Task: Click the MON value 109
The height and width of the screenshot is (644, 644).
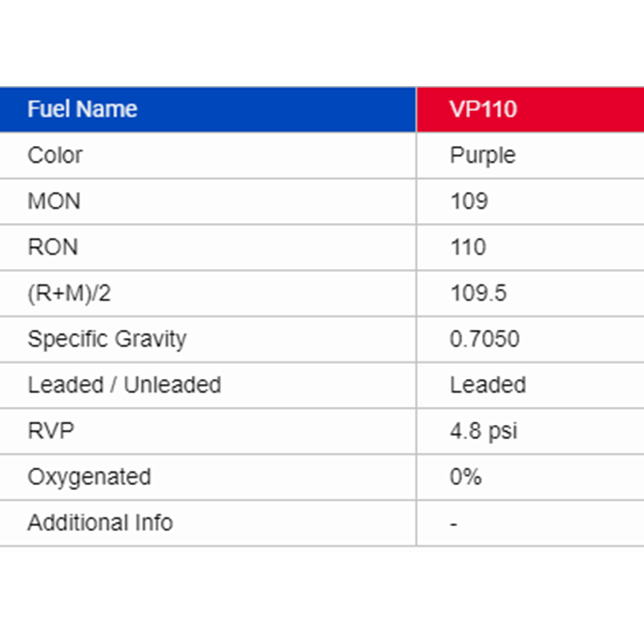Action: tap(469, 201)
